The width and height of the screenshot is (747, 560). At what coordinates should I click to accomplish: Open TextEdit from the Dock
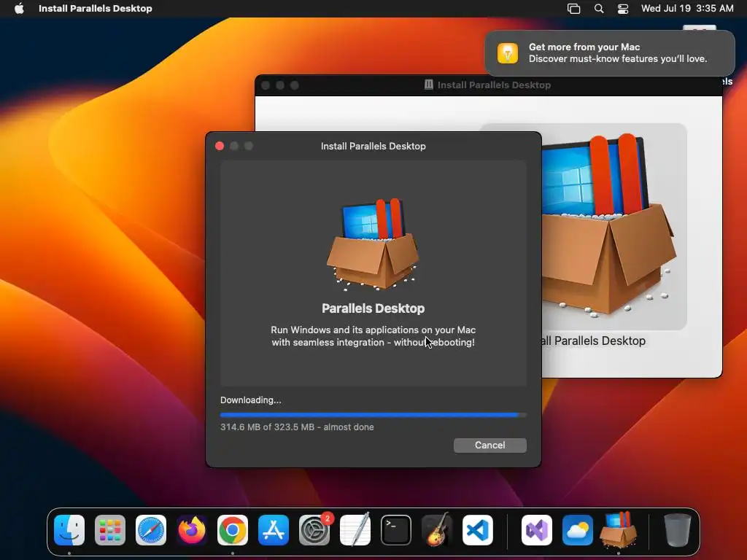(355, 530)
